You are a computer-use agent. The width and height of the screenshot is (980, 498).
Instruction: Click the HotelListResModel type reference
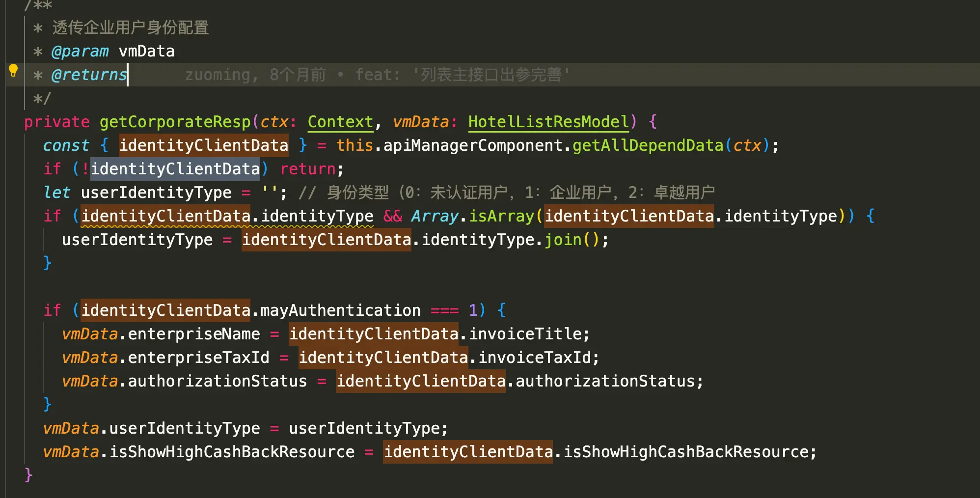pyautogui.click(x=548, y=122)
